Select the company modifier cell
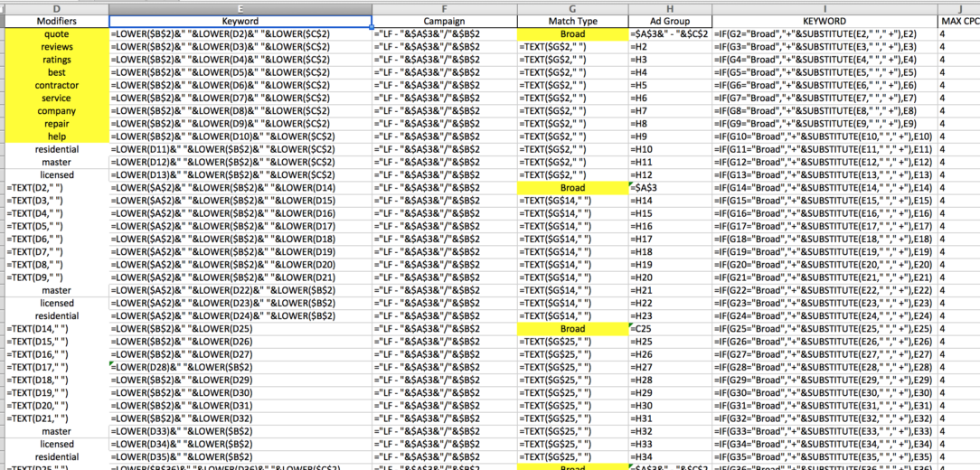 pyautogui.click(x=57, y=111)
